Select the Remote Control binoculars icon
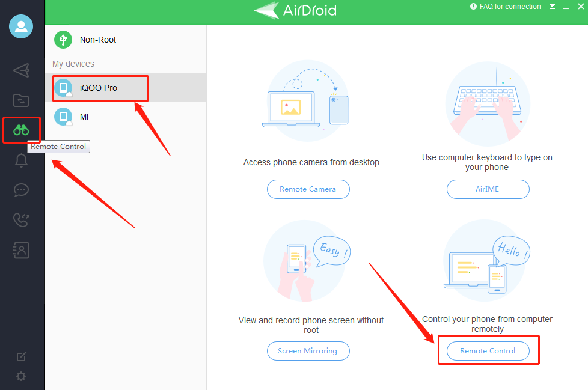588x390 pixels. click(21, 130)
